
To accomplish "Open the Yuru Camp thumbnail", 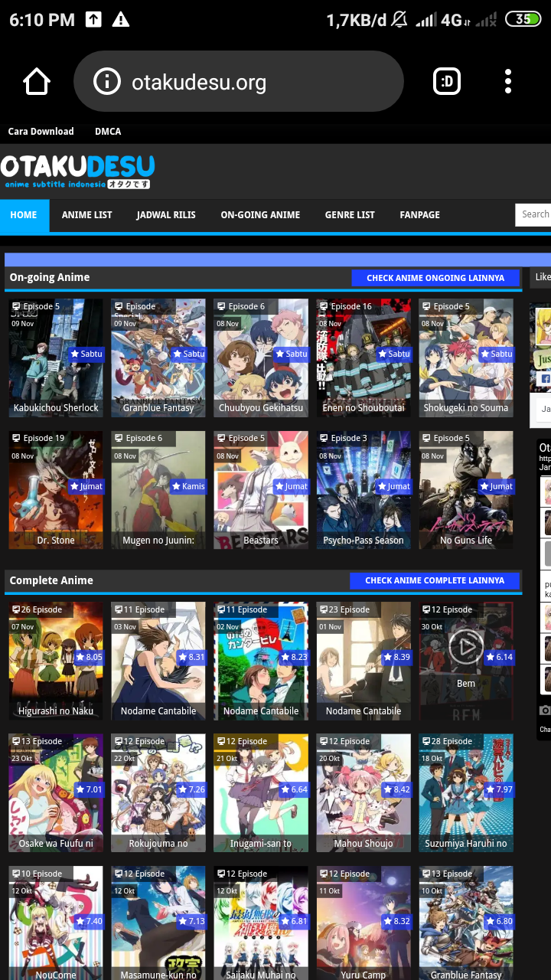I will tap(364, 923).
